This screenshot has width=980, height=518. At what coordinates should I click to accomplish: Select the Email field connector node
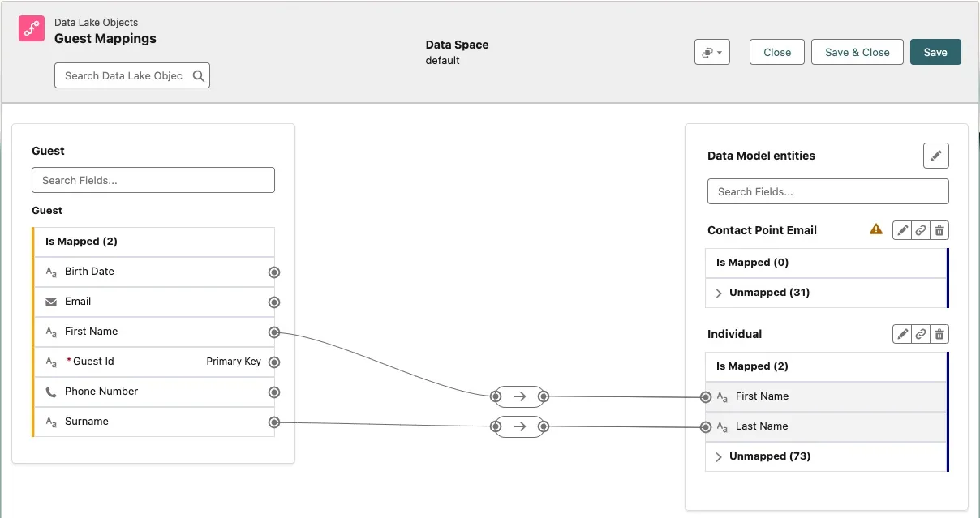coord(274,302)
